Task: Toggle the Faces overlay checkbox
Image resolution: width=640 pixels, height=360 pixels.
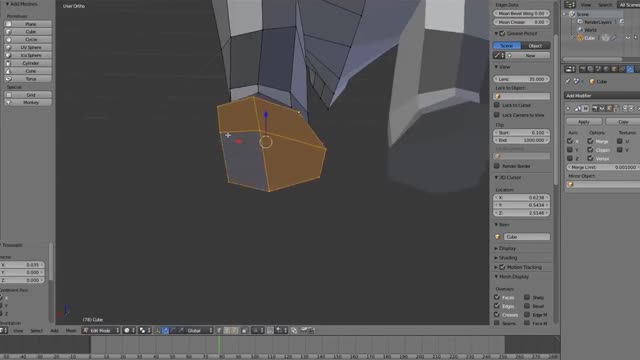Action: 497,297
